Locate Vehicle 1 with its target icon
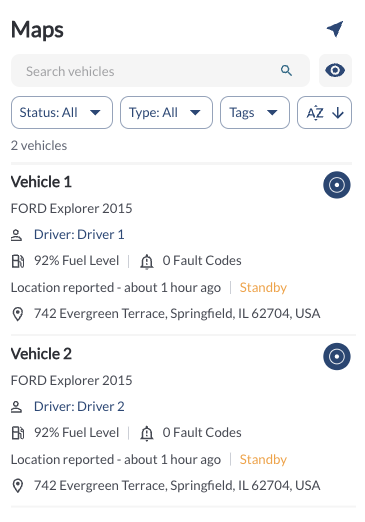The height and width of the screenshot is (522, 365). pos(337,185)
